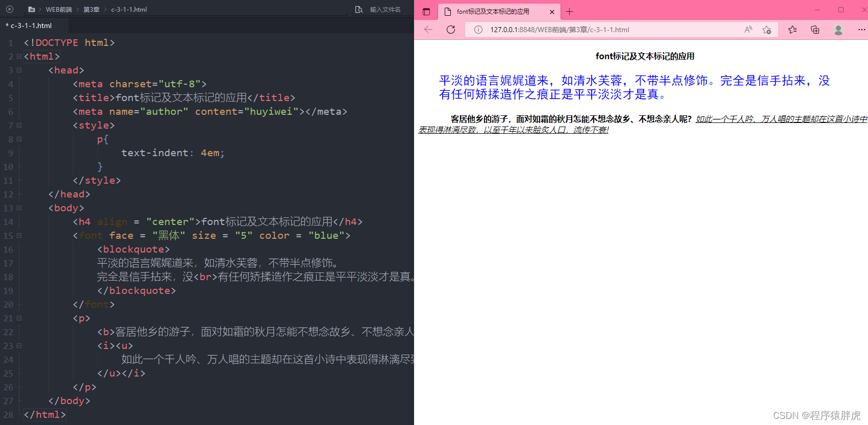Collapse the i/u tag fold on line 23

coord(19,346)
